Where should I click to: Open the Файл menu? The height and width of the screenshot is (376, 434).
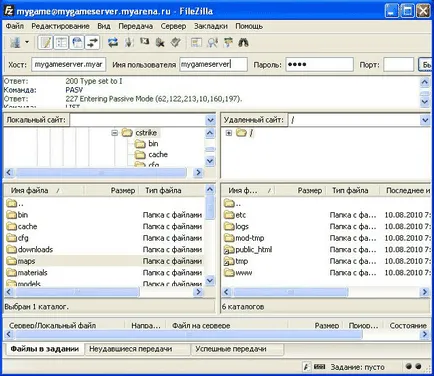pyautogui.click(x=15, y=26)
